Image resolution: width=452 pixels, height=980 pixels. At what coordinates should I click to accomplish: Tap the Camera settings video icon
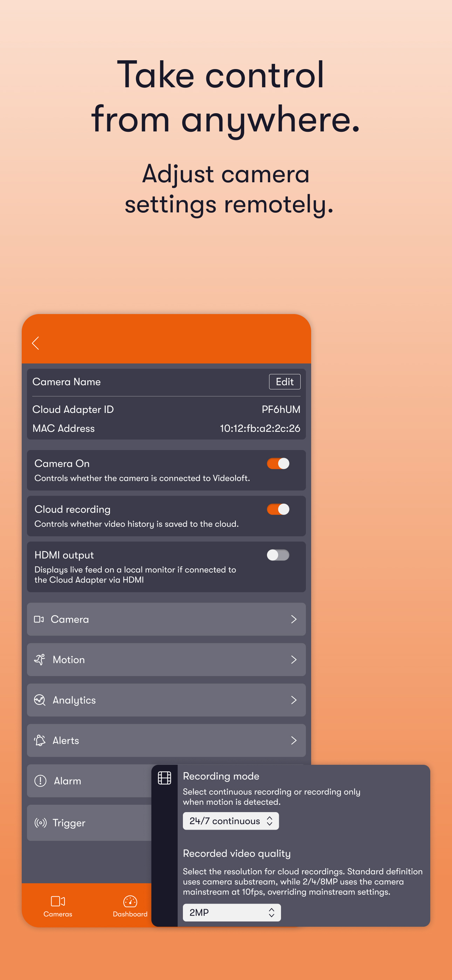[x=39, y=619]
